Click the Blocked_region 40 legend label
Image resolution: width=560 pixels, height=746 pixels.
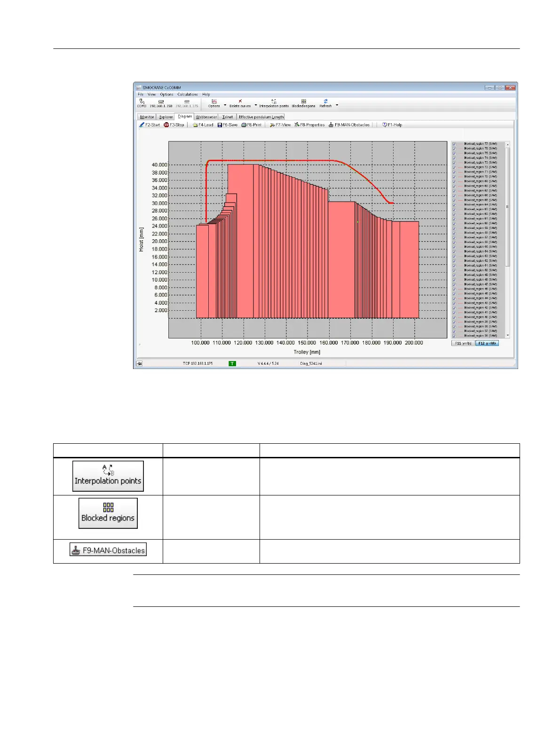click(481, 317)
